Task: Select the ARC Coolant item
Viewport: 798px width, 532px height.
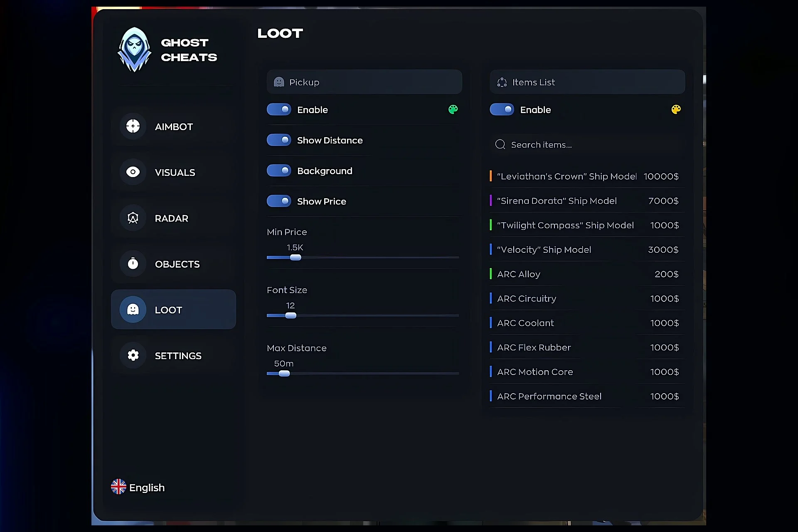Action: [x=587, y=323]
